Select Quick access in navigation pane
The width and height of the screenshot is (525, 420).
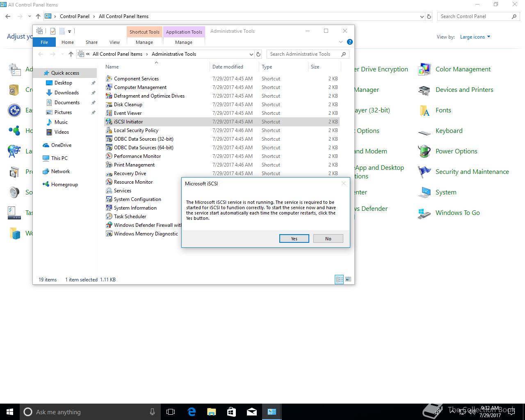point(65,73)
